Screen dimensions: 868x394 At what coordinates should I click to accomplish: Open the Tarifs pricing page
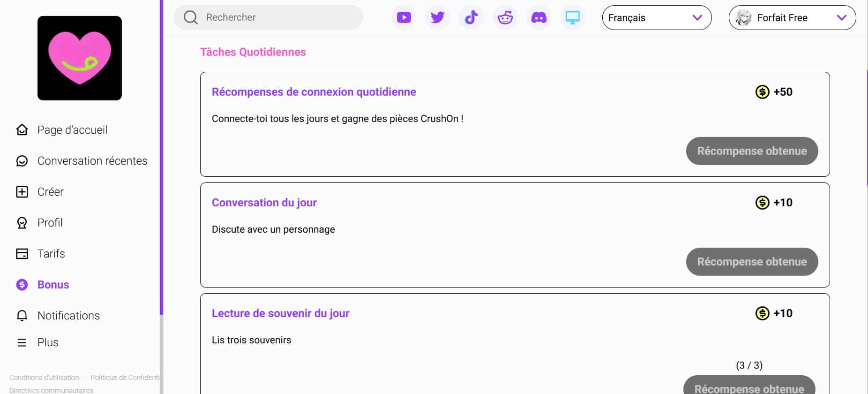[x=51, y=254]
